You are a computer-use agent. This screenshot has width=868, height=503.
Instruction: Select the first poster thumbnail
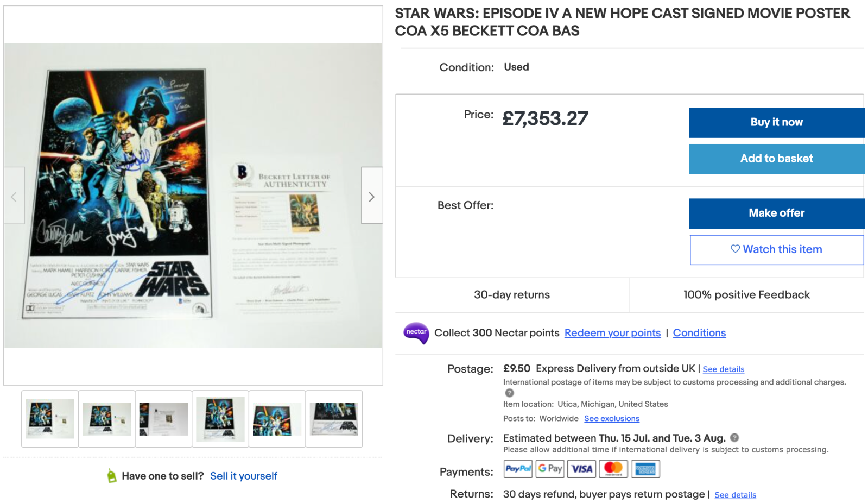pos(50,419)
